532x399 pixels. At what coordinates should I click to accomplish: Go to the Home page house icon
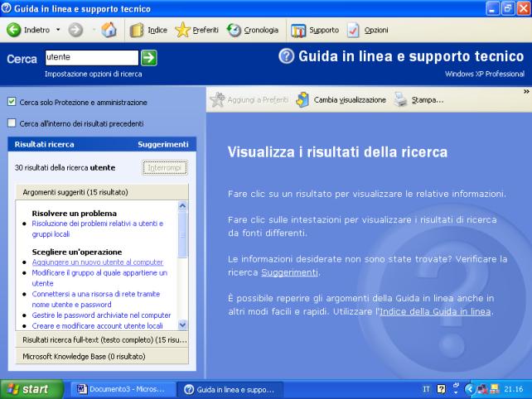coord(109,30)
